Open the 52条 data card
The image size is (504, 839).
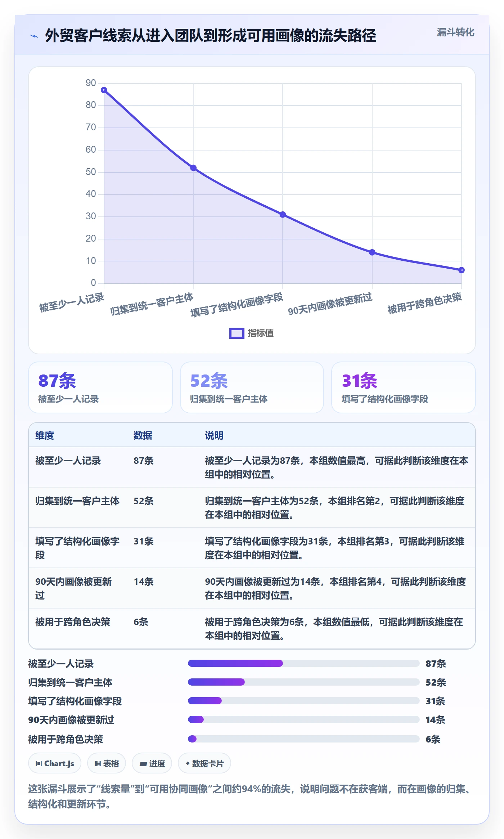(x=252, y=387)
